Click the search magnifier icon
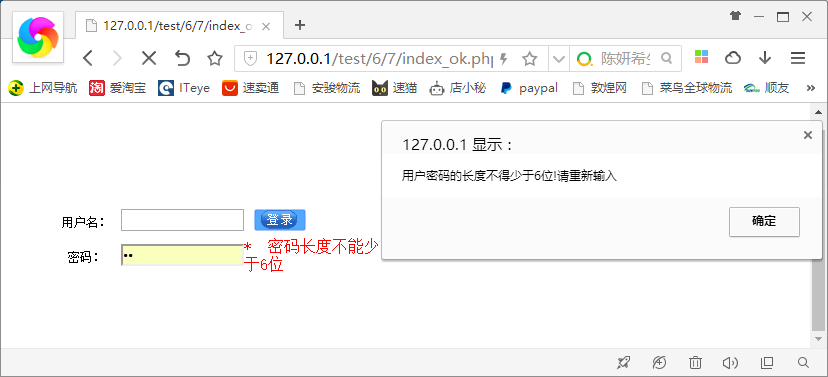The image size is (828, 377). 667,58
